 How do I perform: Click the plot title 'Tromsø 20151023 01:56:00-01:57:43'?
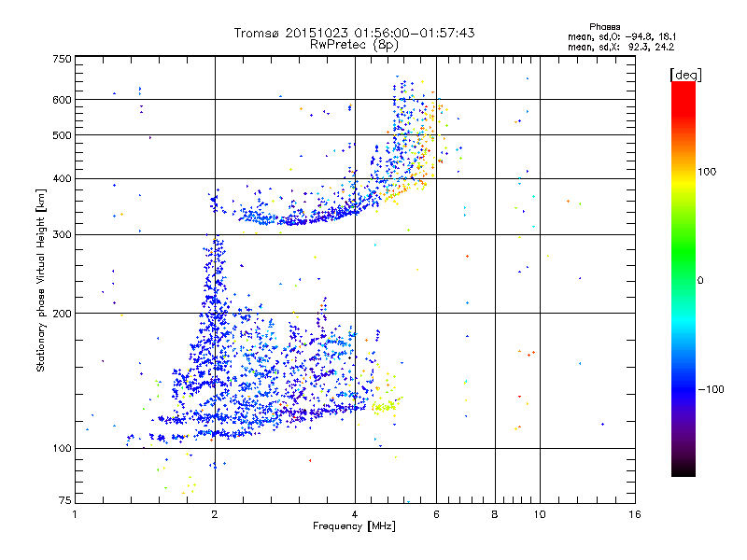[354, 33]
